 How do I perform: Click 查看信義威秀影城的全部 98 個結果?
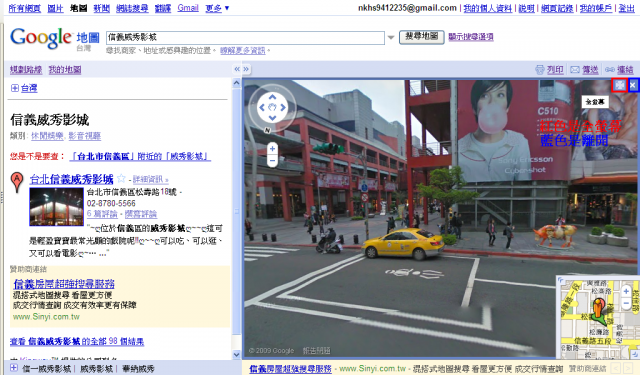pos(77,342)
